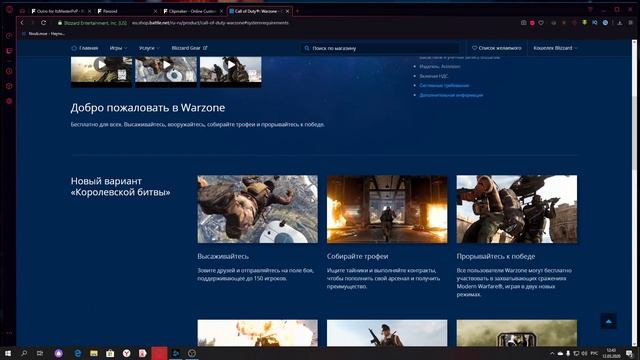Open the browser downloads icon

pos(620,23)
